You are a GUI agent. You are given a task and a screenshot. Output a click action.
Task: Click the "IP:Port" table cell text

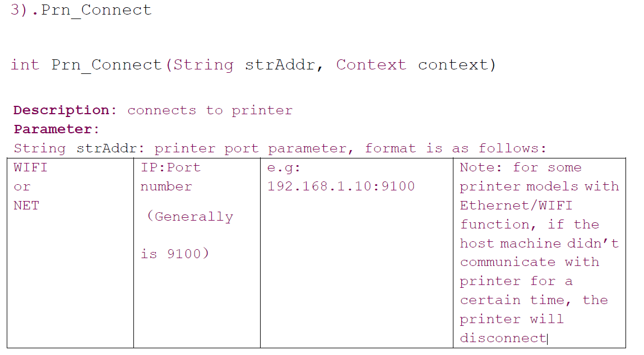click(170, 167)
